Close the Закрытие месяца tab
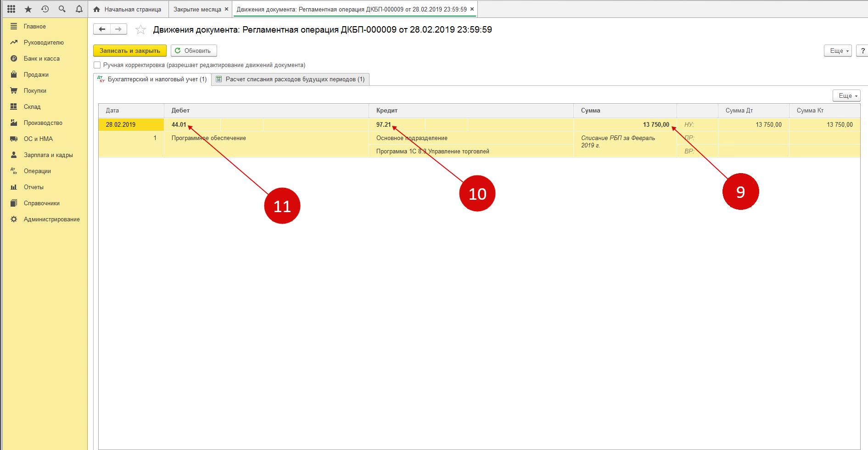The width and height of the screenshot is (868, 450). click(x=226, y=9)
